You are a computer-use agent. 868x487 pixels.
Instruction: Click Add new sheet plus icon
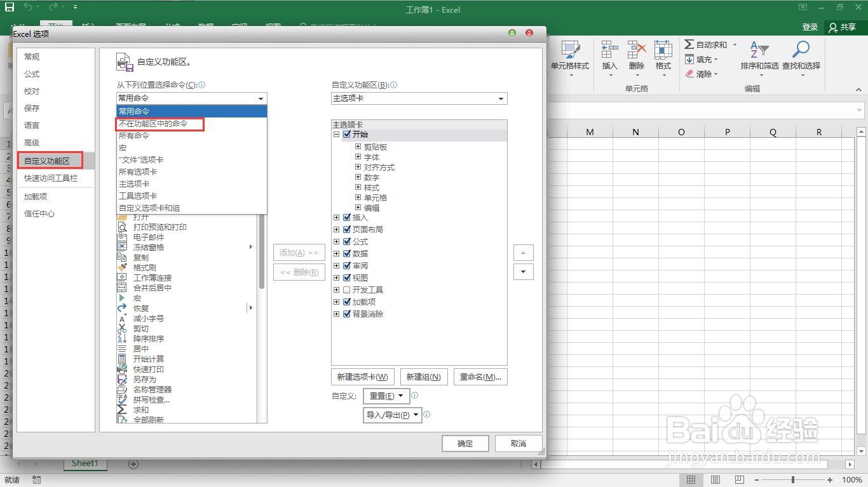point(133,464)
